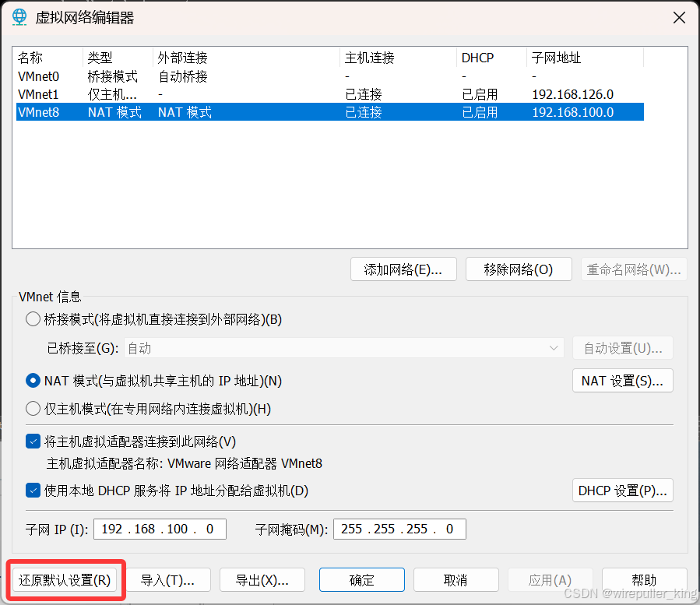Click the 自动桥接 cell of VMnet0
700x605 pixels.
(x=183, y=76)
